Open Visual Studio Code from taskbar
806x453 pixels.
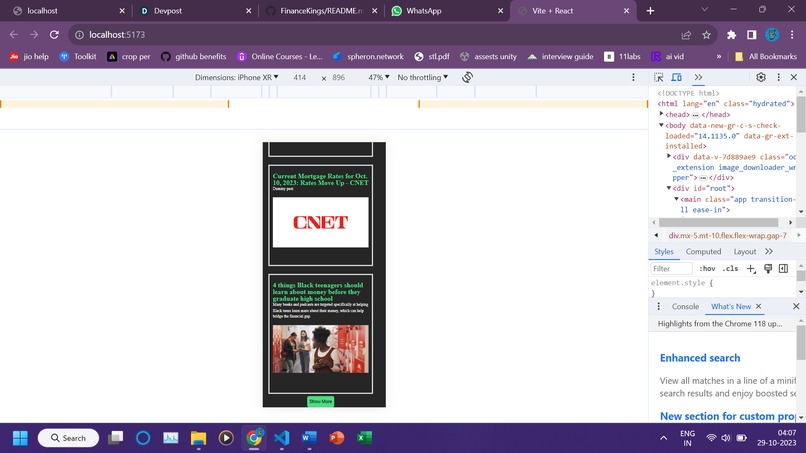point(282,438)
